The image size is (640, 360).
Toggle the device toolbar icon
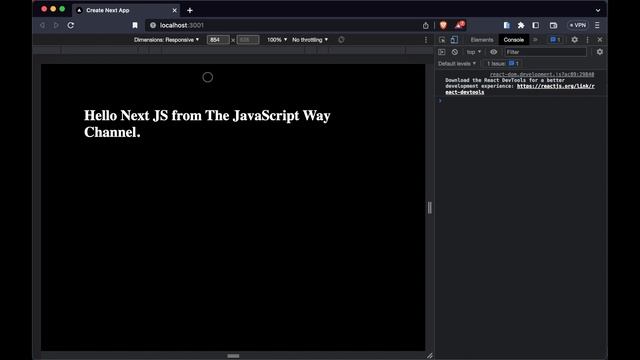(x=454, y=40)
